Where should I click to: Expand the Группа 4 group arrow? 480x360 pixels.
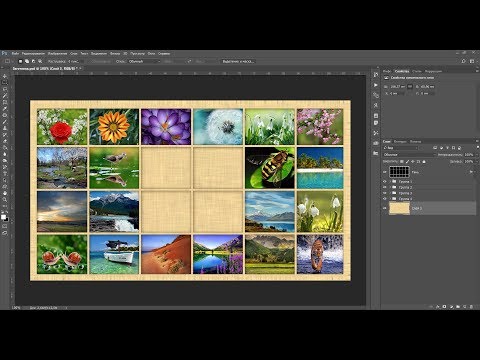[x=390, y=199]
